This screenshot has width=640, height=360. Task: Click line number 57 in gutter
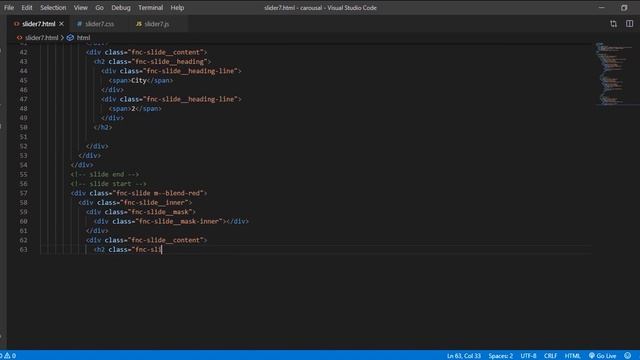[23, 193]
